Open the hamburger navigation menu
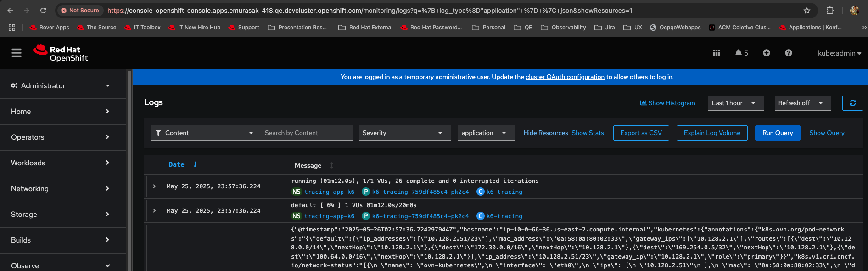This screenshot has height=271, width=868. 17,53
